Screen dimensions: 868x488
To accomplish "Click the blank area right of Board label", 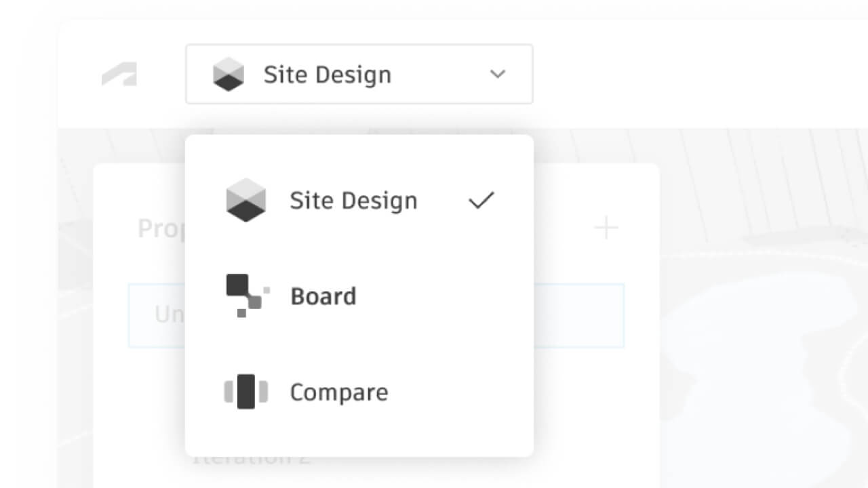I will [x=441, y=296].
